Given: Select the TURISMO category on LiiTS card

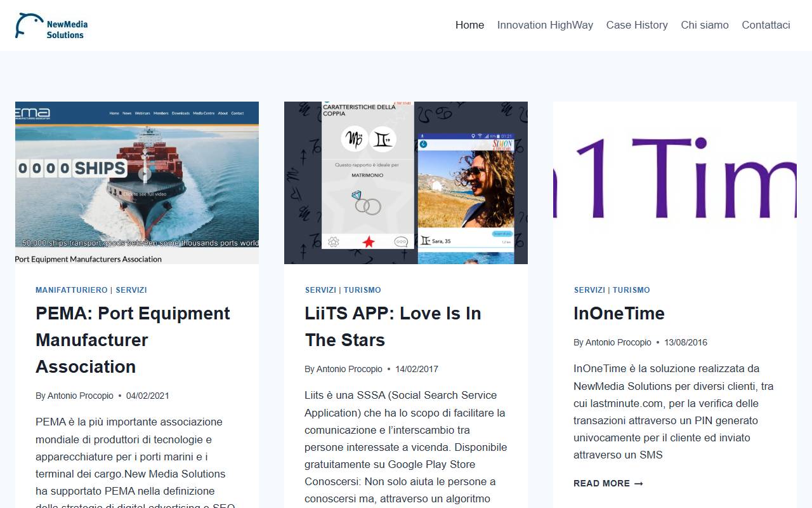Looking at the screenshot, I should [362, 290].
